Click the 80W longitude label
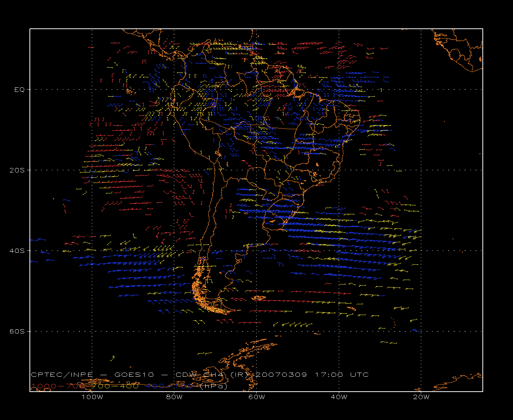Viewport: 513px width, 420px height. [174, 397]
